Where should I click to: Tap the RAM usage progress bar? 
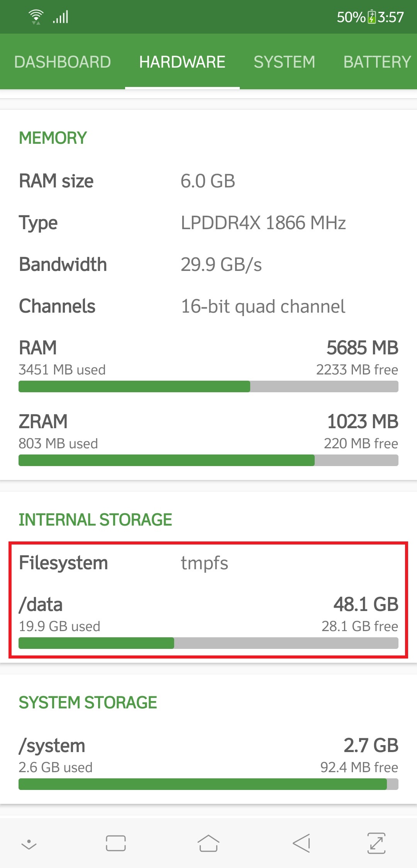click(208, 386)
